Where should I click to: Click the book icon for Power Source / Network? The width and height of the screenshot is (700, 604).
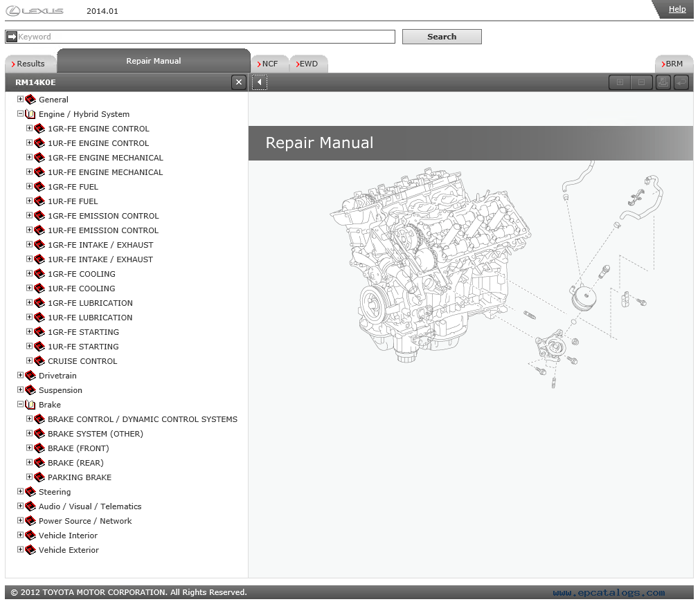coord(30,521)
